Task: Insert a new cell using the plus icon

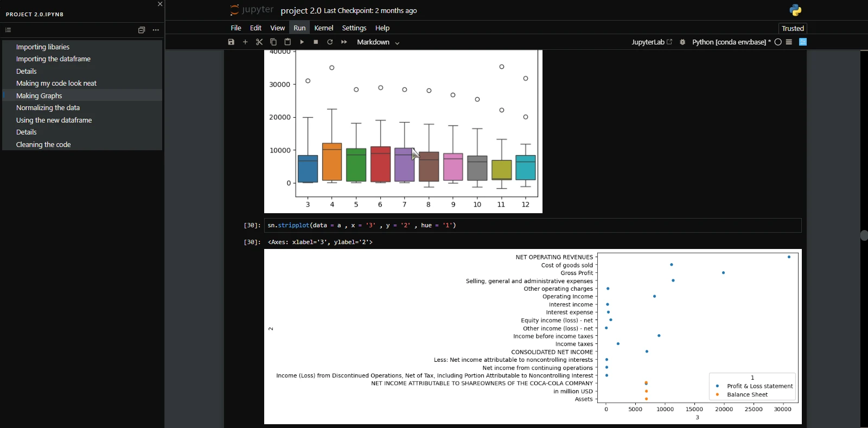Action: 245,42
